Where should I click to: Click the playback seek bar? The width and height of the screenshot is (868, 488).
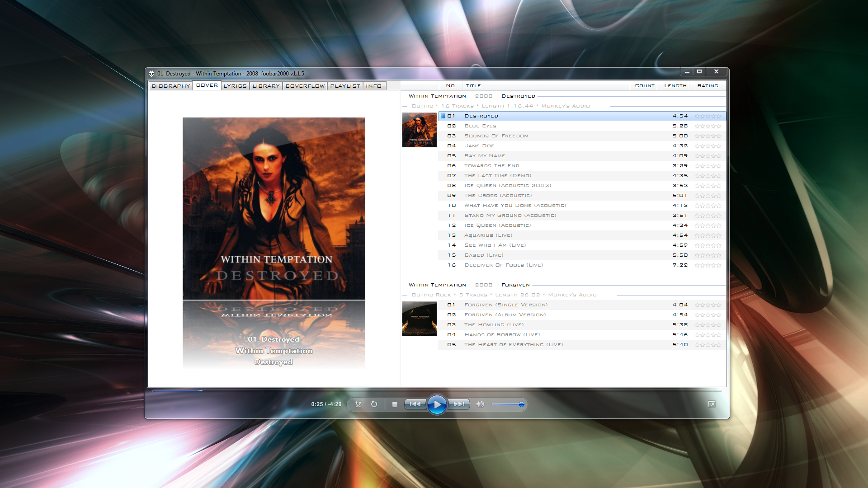pyautogui.click(x=437, y=390)
